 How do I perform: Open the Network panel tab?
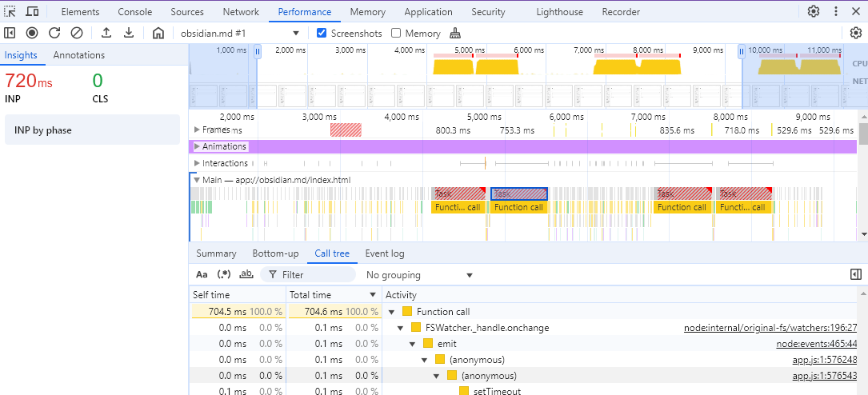point(241,12)
